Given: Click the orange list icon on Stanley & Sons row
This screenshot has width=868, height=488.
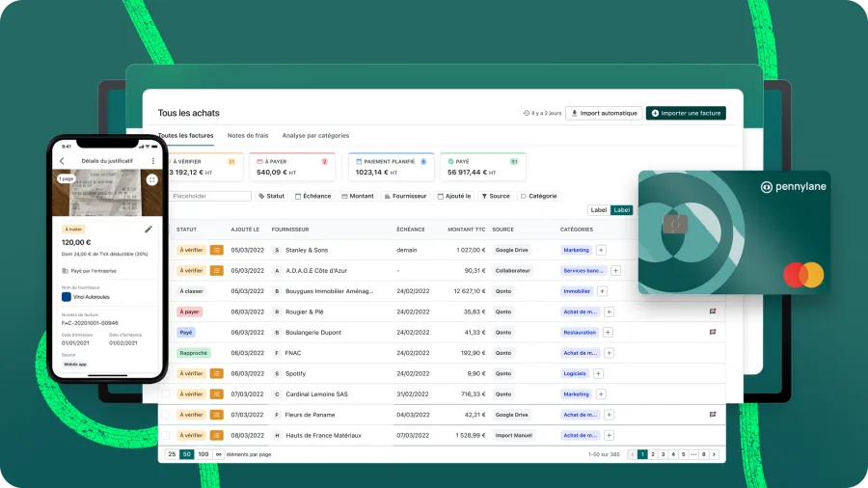Looking at the screenshot, I should tap(217, 250).
